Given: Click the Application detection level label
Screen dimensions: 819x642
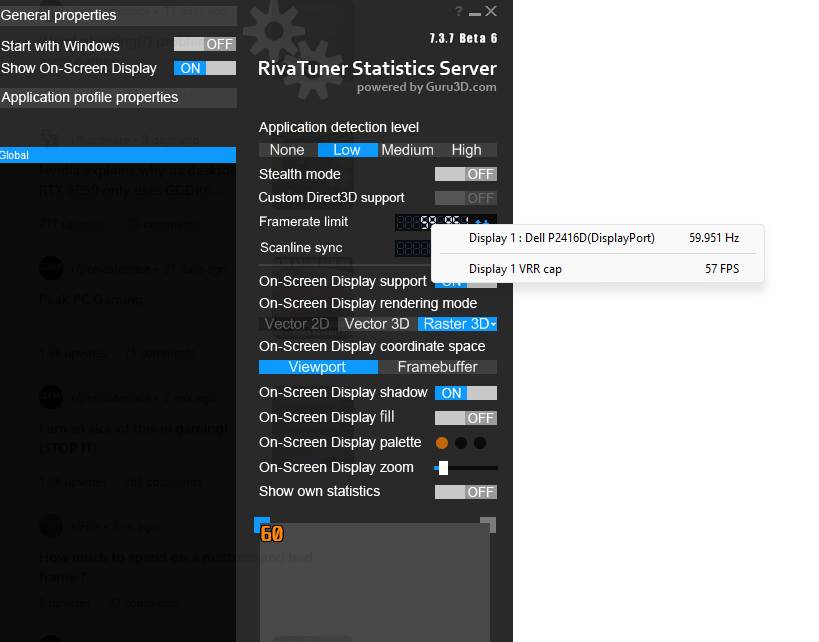Looking at the screenshot, I should coord(339,127).
